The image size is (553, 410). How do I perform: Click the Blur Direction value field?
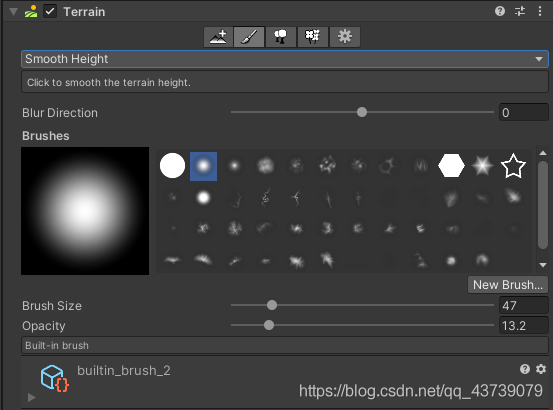coord(524,112)
